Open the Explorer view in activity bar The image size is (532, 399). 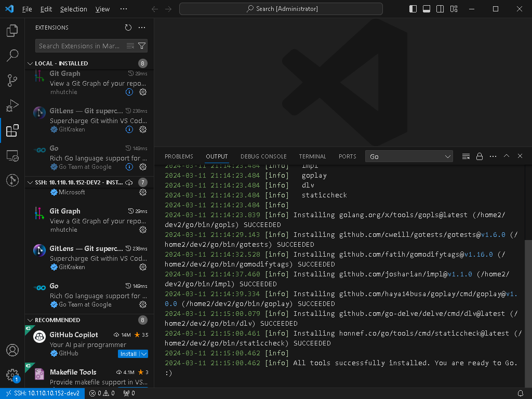tap(12, 31)
